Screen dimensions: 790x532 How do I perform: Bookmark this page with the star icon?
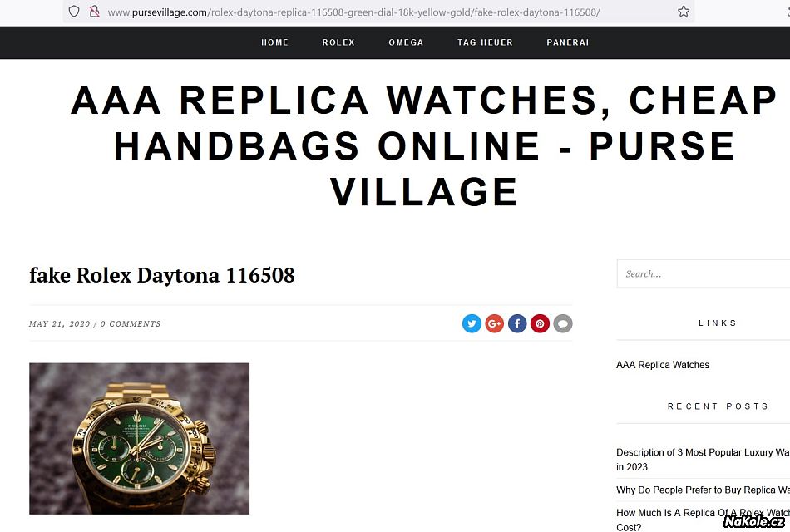tap(684, 12)
